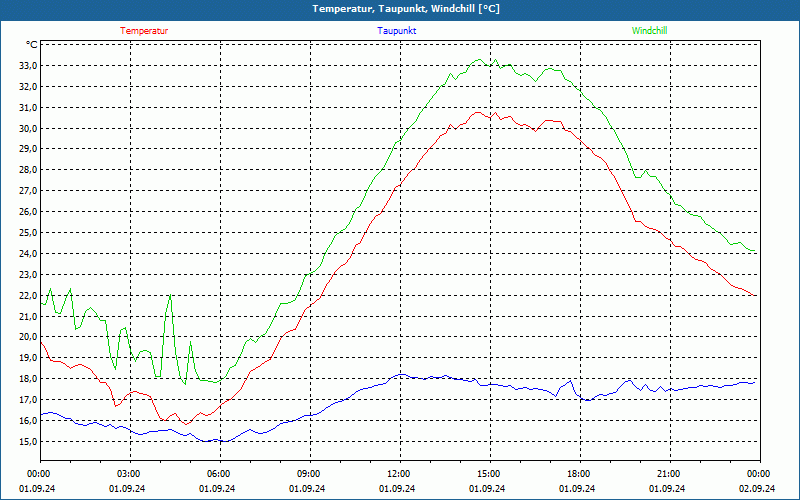Click the blue Taupunkt legend label

pyautogui.click(x=396, y=31)
